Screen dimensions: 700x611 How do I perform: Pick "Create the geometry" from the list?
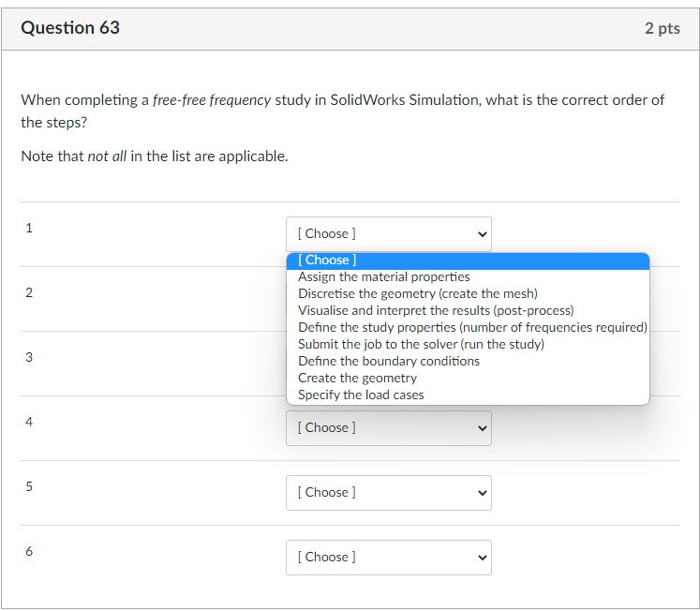pyautogui.click(x=357, y=379)
